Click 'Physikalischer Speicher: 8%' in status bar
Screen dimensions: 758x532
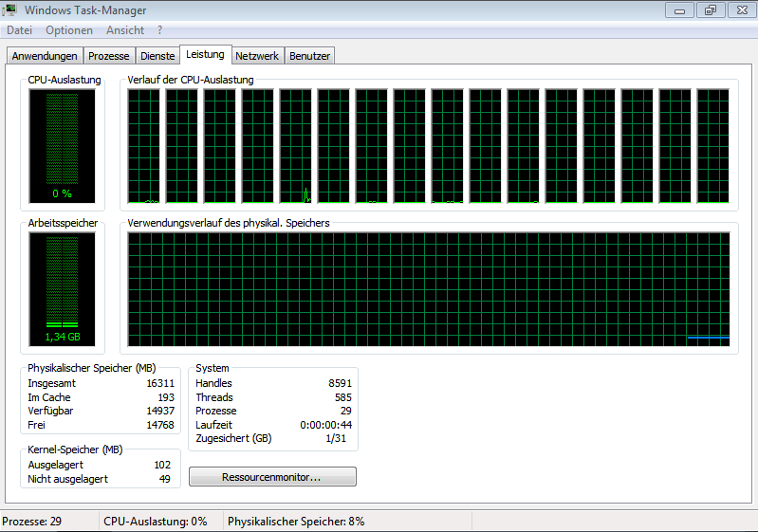pos(296,522)
